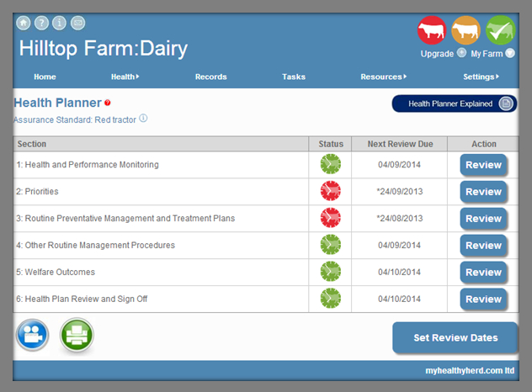This screenshot has width=532, height=392.
Task: Expand the Health menu
Action: (x=125, y=77)
